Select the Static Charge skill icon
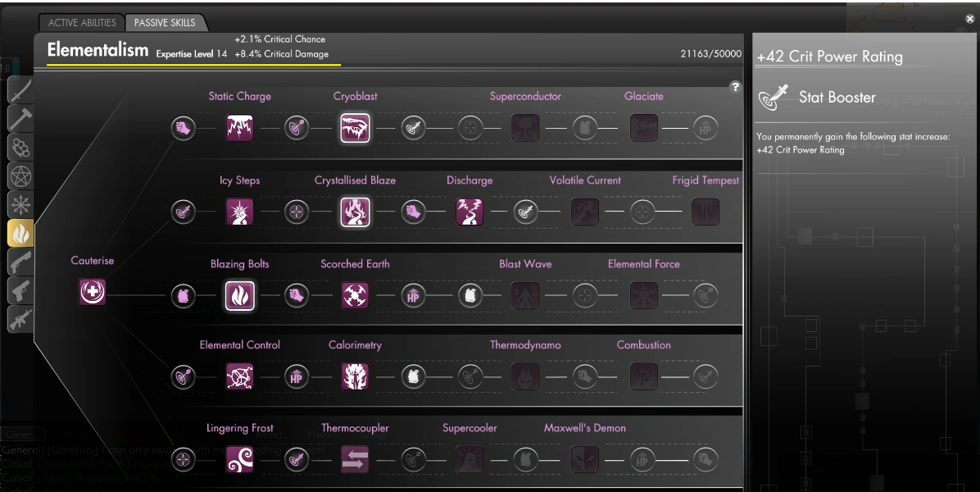 click(x=239, y=128)
